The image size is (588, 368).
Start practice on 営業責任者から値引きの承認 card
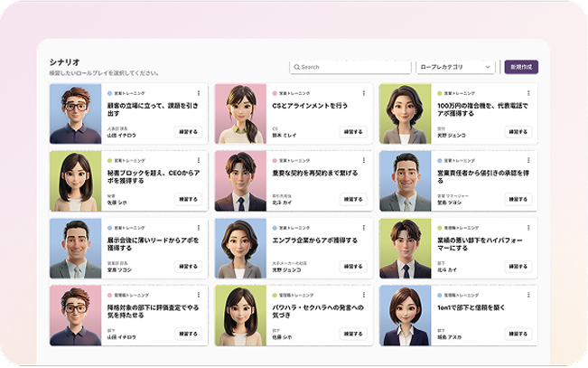[518, 199]
